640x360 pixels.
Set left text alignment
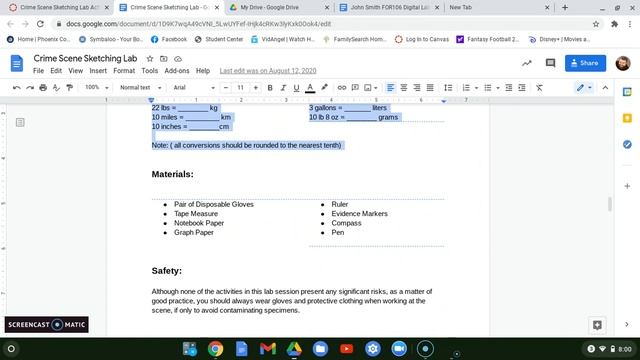coord(391,88)
